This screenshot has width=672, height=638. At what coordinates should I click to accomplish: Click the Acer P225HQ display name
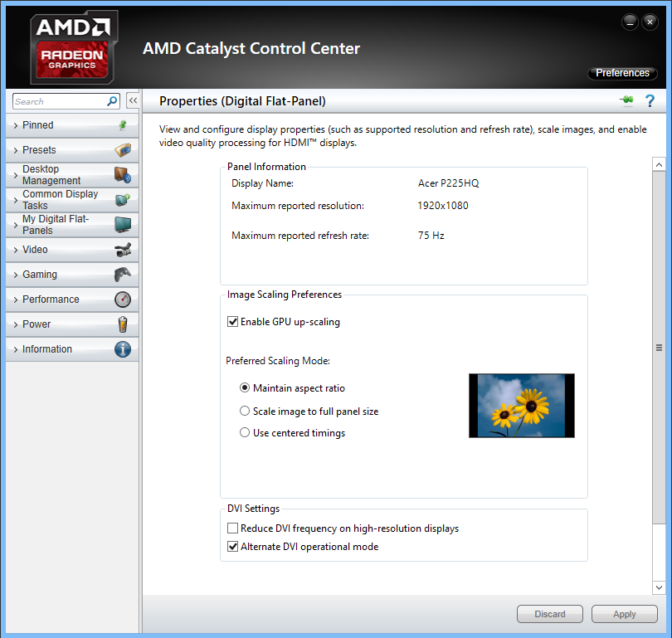[448, 183]
